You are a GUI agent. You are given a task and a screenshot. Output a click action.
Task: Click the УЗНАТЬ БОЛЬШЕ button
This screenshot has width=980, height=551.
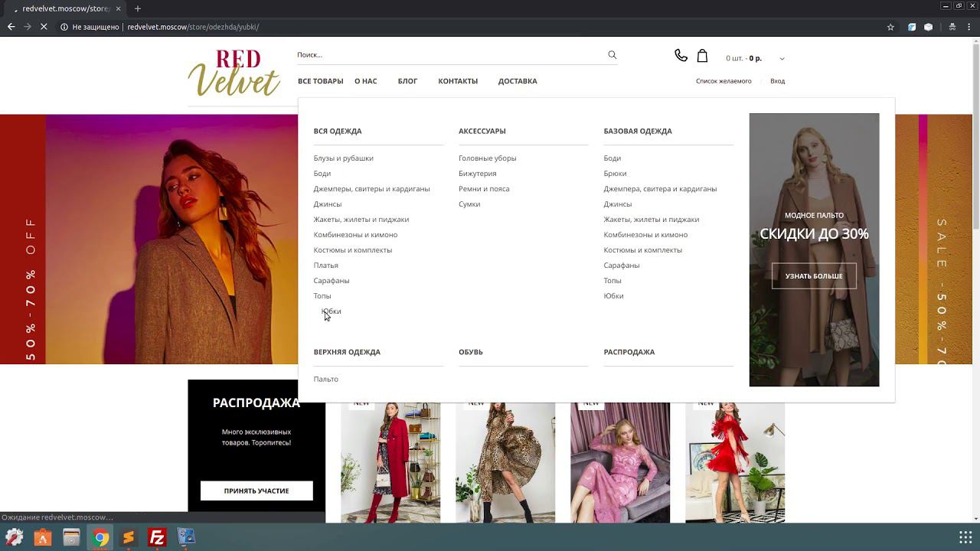coord(814,276)
